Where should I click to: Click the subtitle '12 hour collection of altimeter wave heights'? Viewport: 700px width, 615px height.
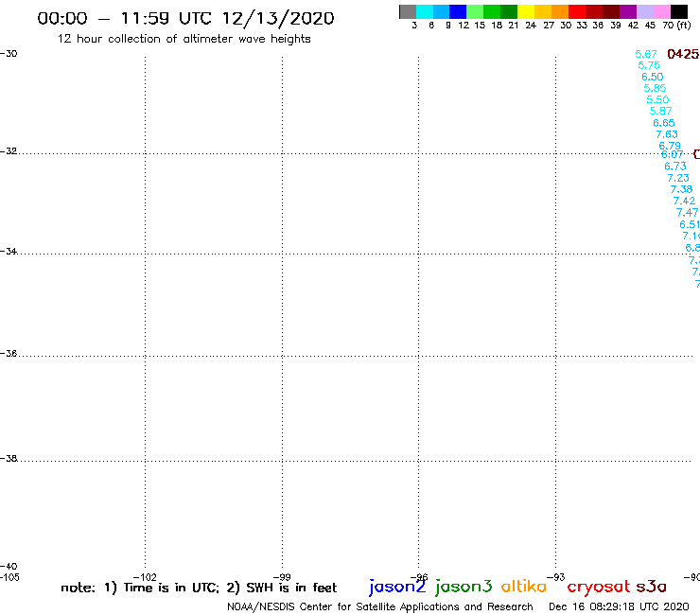tap(184, 39)
